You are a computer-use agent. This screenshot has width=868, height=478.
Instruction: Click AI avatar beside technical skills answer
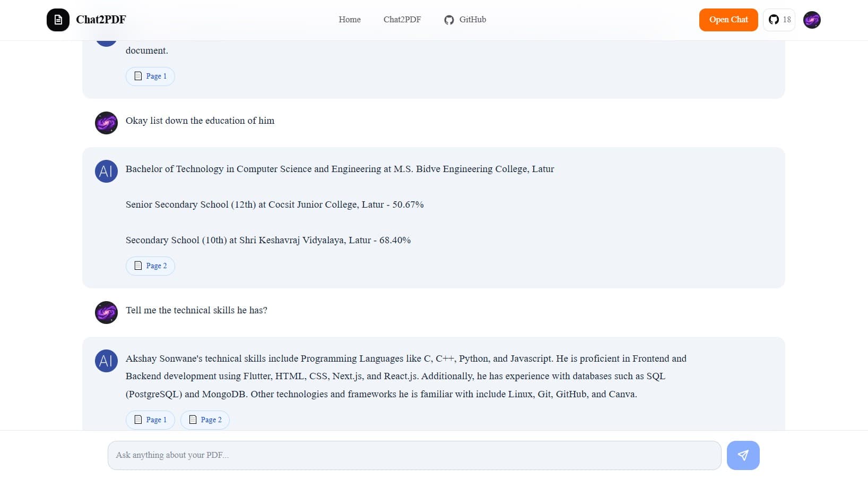[106, 361]
